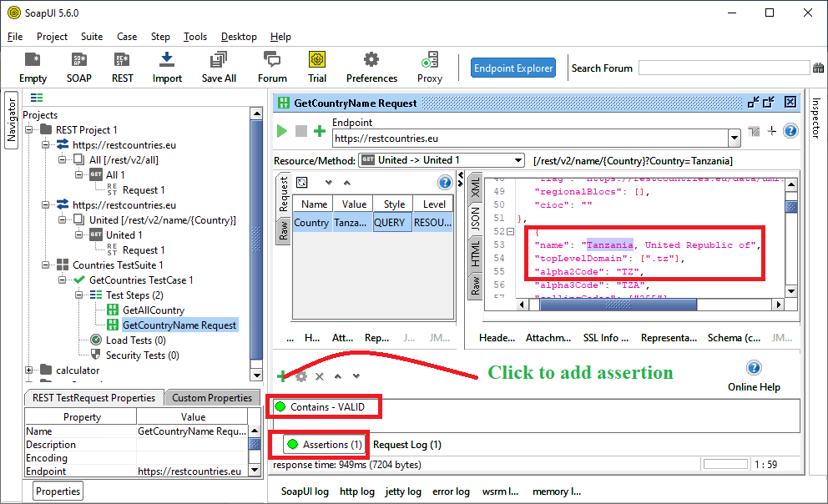Switch to the XML response tab
This screenshot has width=828, height=504.
tap(475, 188)
